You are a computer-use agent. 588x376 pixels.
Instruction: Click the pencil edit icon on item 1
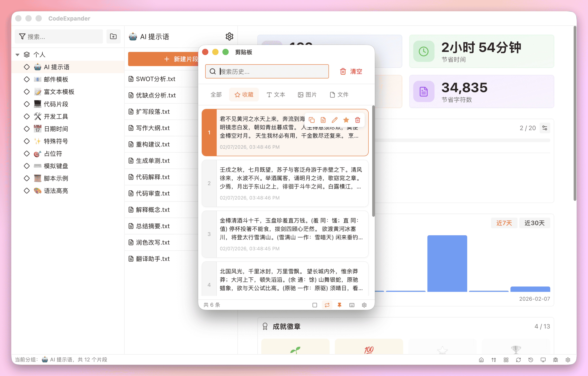(x=335, y=120)
